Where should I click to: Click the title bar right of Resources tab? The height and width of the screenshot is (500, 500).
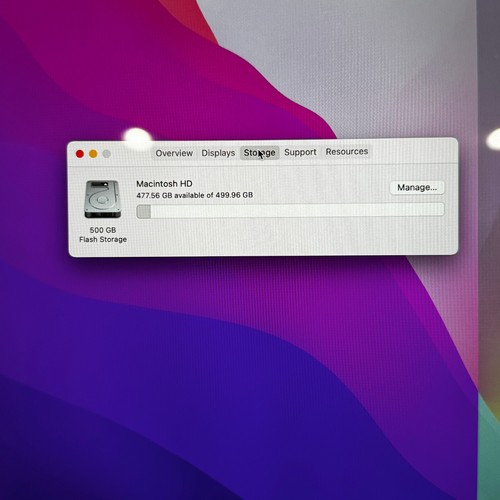pos(413,152)
